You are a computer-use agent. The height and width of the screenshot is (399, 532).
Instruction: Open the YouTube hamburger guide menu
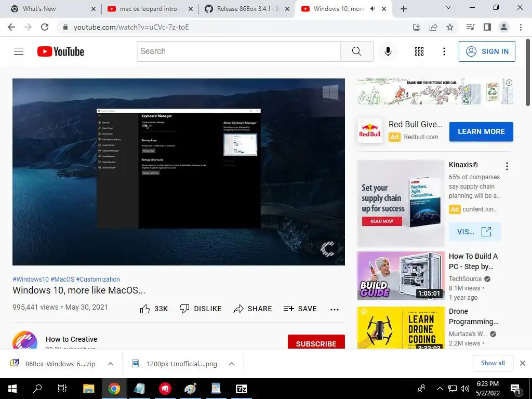(19, 51)
